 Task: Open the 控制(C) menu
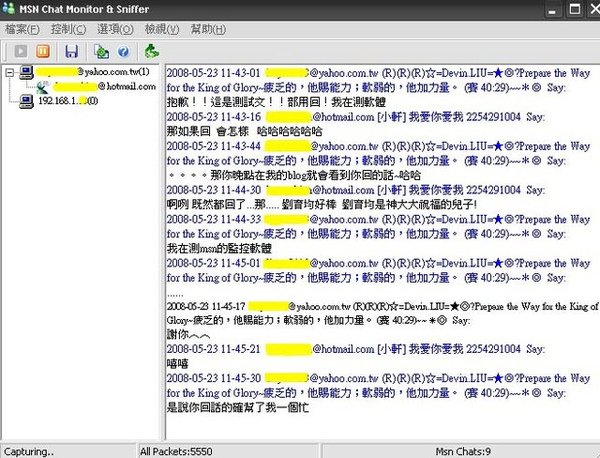[68, 29]
